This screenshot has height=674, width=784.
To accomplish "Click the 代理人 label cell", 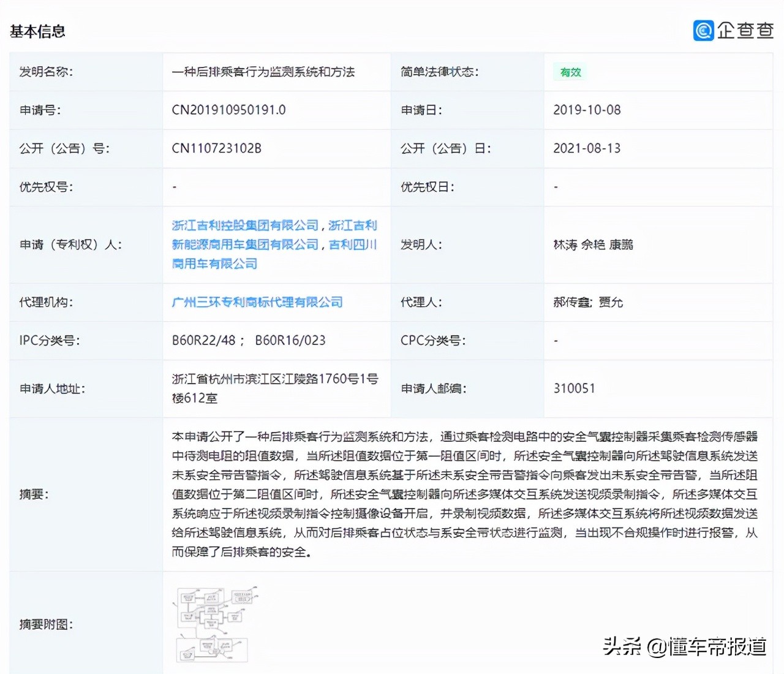I will (467, 302).
